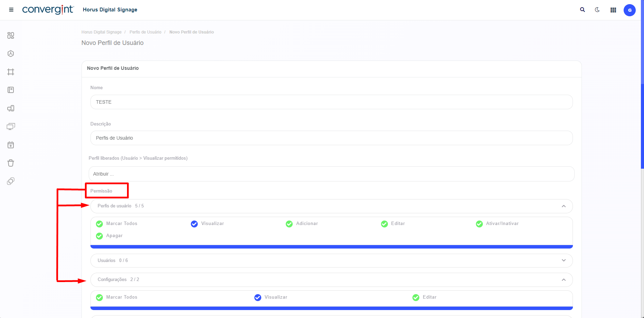Expand the Usuários 0 / 6 permission section
644x318 pixels.
click(x=564, y=260)
